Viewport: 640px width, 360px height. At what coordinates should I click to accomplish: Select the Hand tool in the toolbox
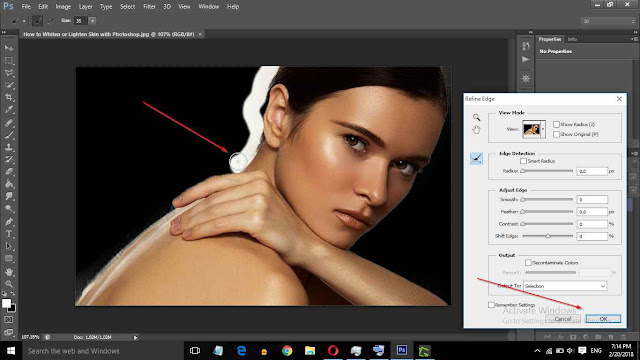9,271
